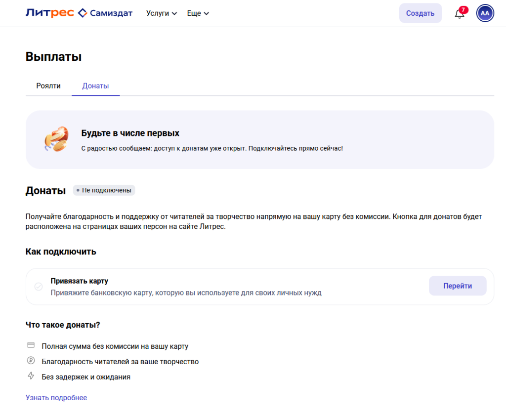Expand the Услуги dropdown menu
The image size is (506, 420).
pos(162,13)
